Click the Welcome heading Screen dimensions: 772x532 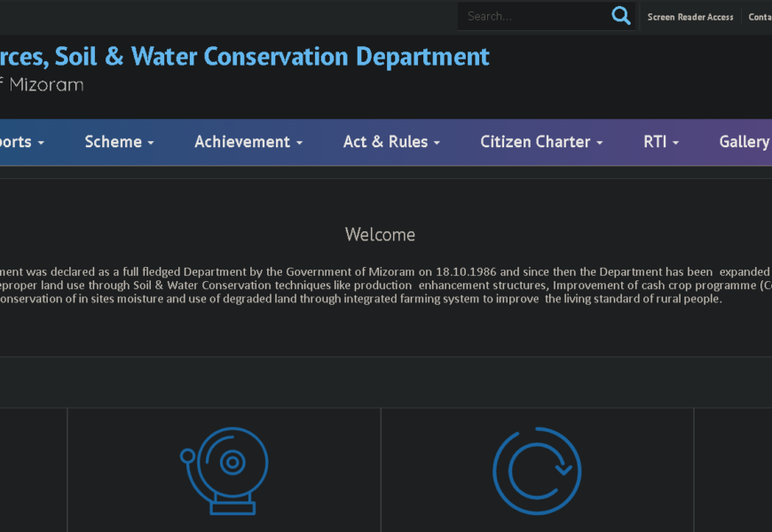click(380, 235)
